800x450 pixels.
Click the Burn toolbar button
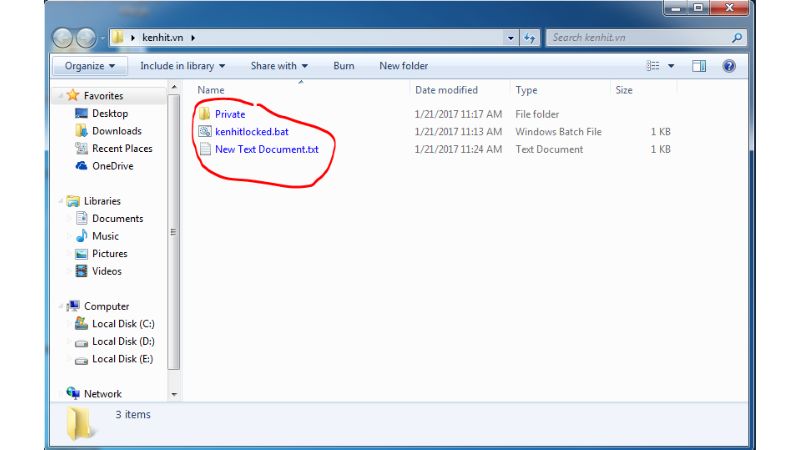point(344,66)
